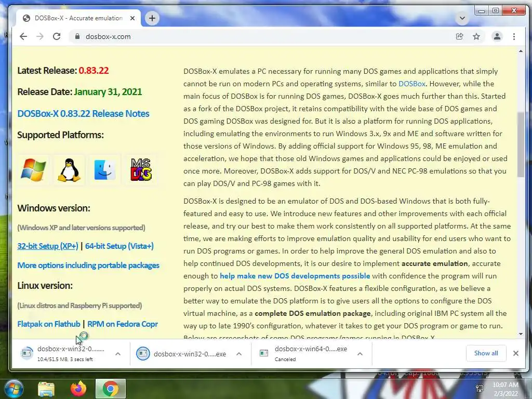This screenshot has height=399, width=532.
Task: Click the address bar URL
Action: [x=108, y=37]
